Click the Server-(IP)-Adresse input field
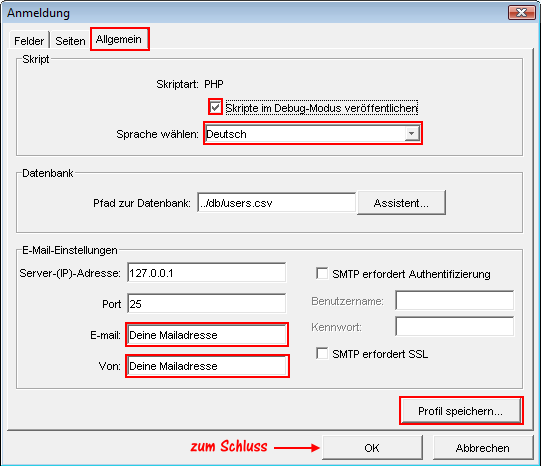The height and width of the screenshot is (466, 541). (206, 273)
